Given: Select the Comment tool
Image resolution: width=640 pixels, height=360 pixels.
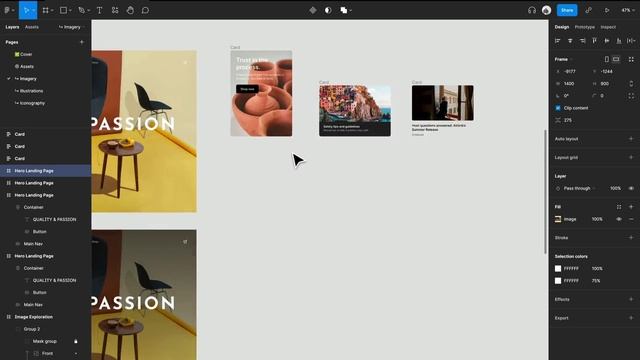Looking at the screenshot, I should [145, 10].
